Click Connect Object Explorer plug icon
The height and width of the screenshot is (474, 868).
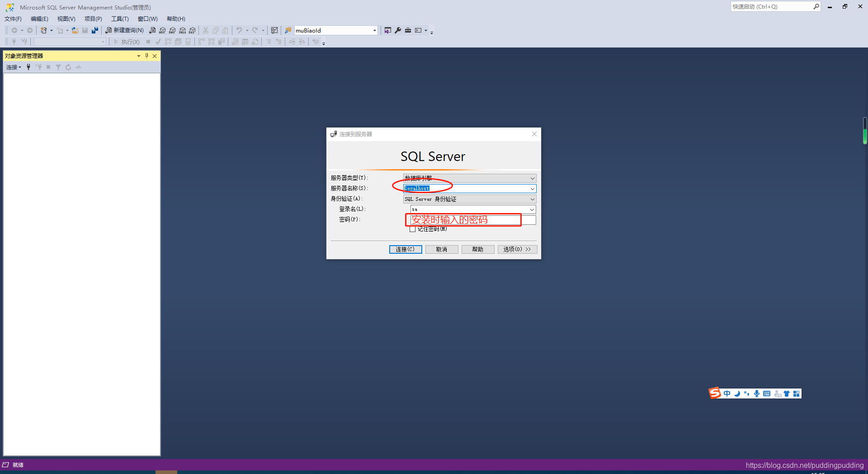click(x=28, y=67)
